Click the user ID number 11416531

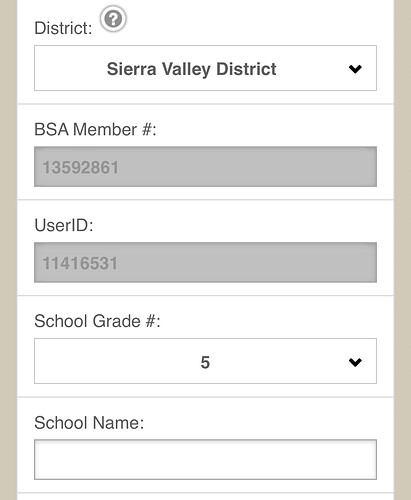pos(80,263)
